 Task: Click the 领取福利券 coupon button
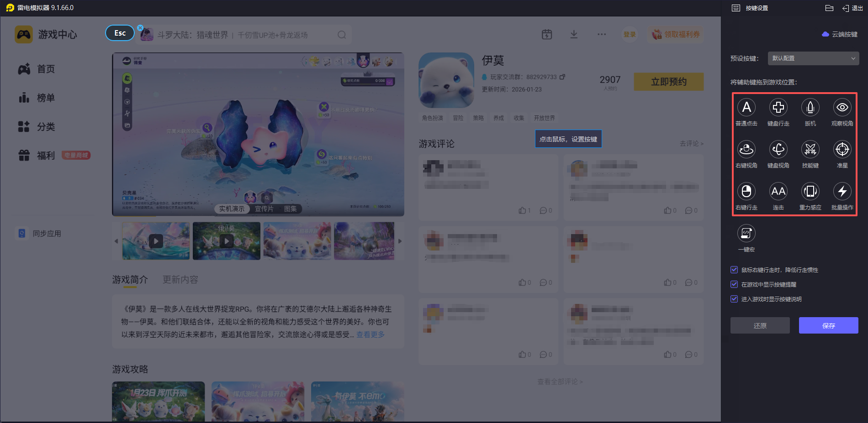[x=675, y=34]
